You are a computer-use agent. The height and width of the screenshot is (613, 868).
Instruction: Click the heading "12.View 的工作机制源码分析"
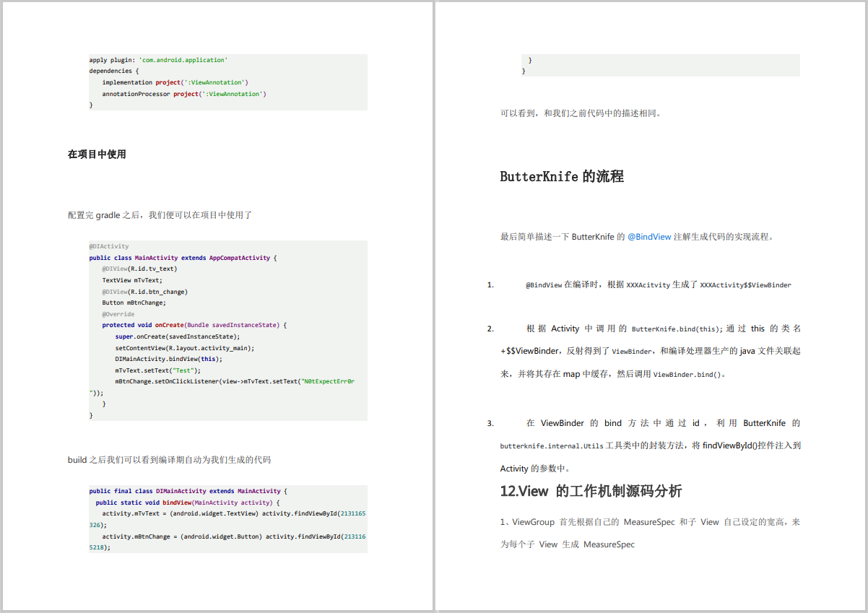click(x=591, y=492)
